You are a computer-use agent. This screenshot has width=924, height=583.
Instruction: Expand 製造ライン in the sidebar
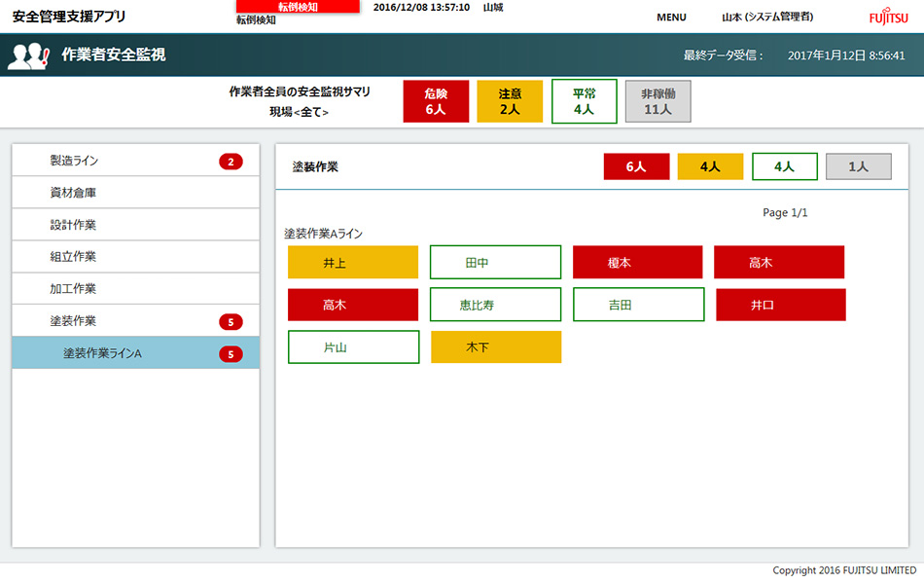coord(74,161)
